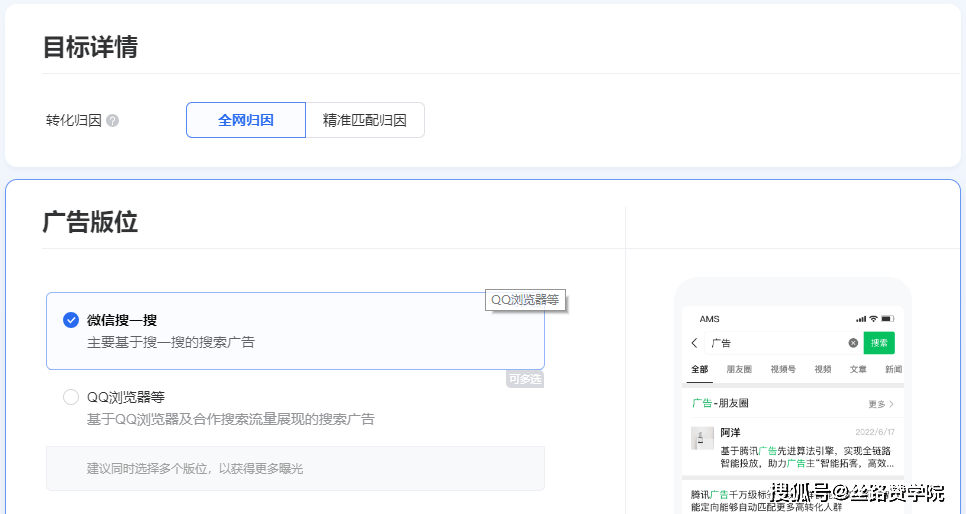Click the signal strength icon in preview
The image size is (966, 514).
click(860, 319)
